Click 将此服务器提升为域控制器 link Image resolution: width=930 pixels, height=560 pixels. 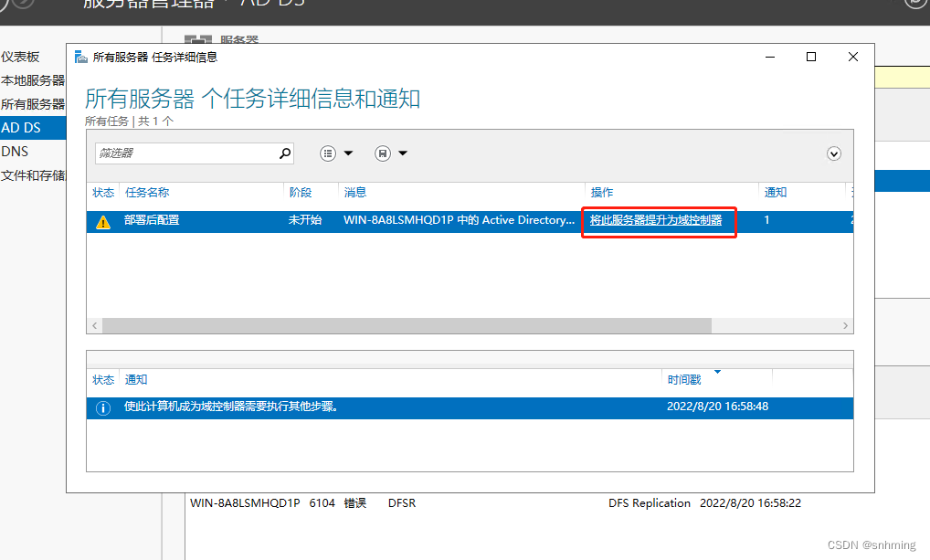point(656,220)
